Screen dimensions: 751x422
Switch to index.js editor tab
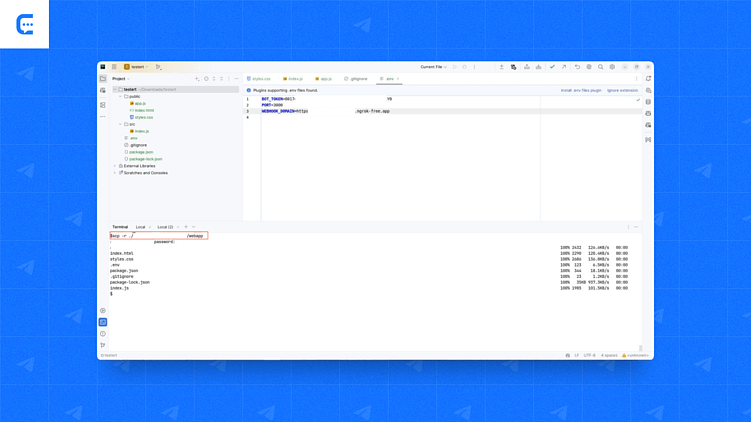[x=293, y=79]
